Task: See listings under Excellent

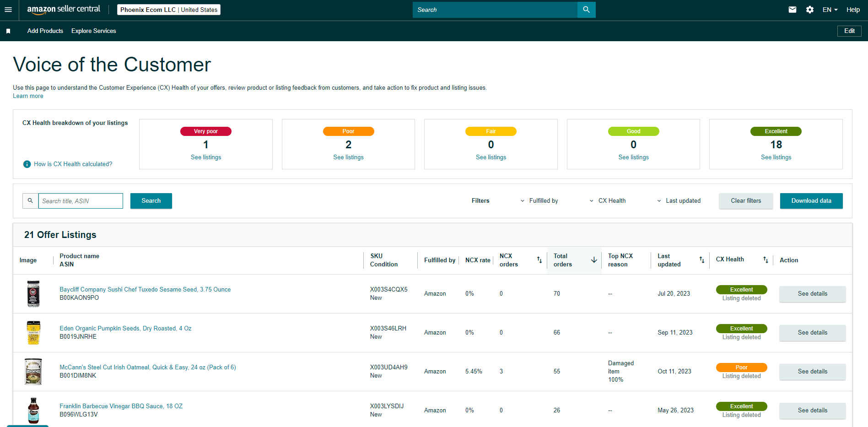Action: (776, 157)
